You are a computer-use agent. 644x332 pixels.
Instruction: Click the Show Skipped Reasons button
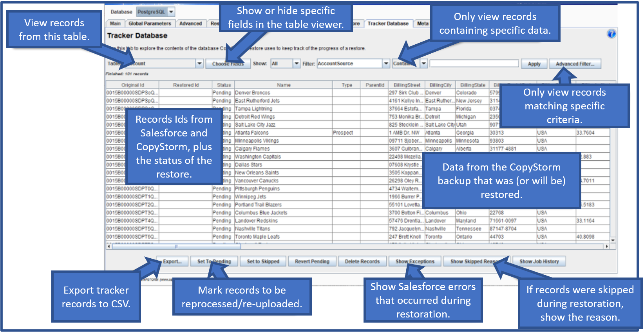click(x=476, y=261)
